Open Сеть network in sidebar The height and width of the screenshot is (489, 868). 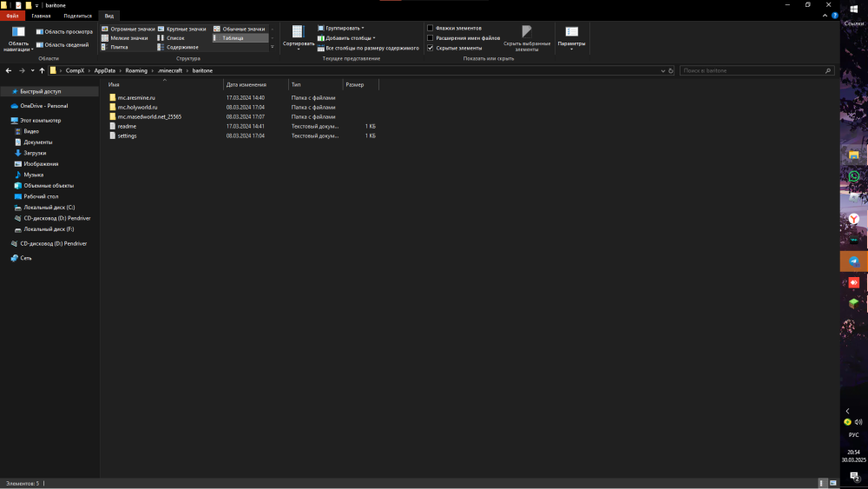[25, 258]
